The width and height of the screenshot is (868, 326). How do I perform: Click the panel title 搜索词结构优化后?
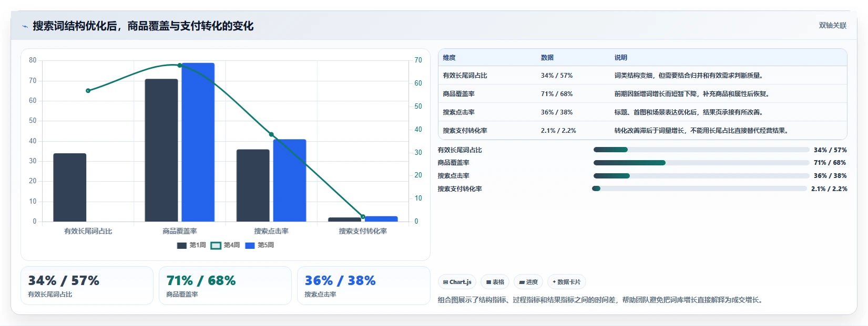(143, 26)
